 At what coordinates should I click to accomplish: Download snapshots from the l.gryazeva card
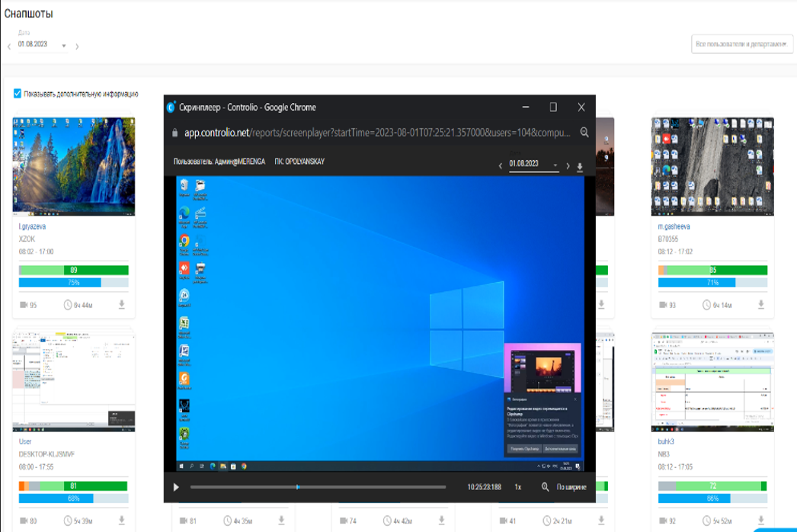(x=121, y=304)
